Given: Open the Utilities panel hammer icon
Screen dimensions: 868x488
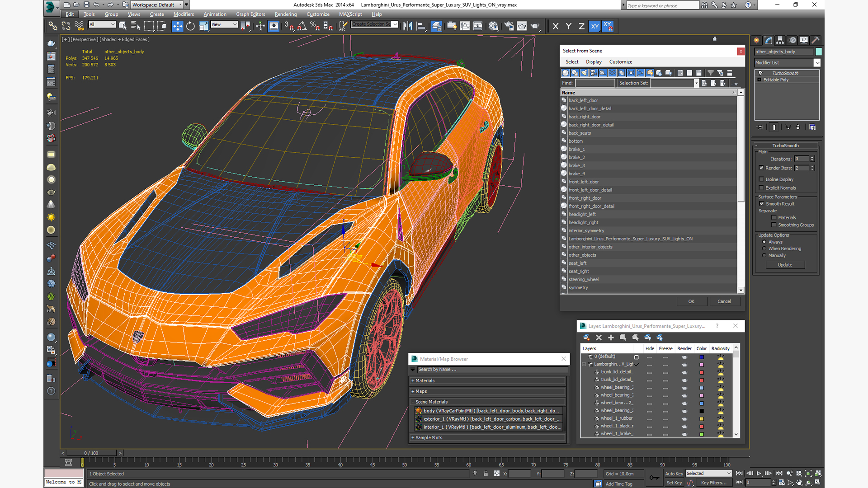Looking at the screenshot, I should [816, 40].
